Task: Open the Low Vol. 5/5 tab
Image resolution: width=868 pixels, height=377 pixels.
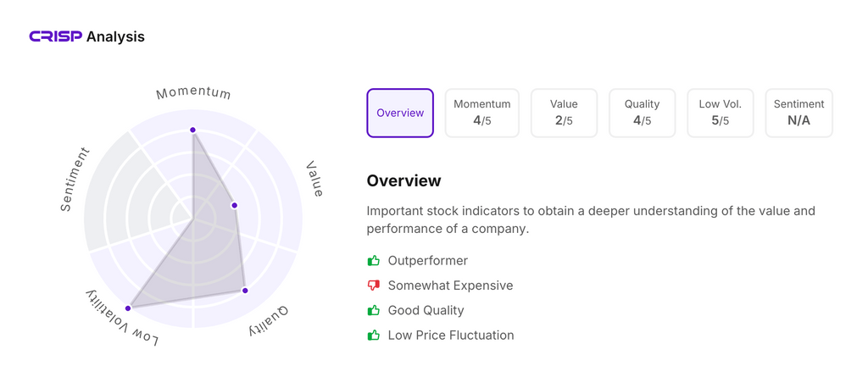Action: 720,113
